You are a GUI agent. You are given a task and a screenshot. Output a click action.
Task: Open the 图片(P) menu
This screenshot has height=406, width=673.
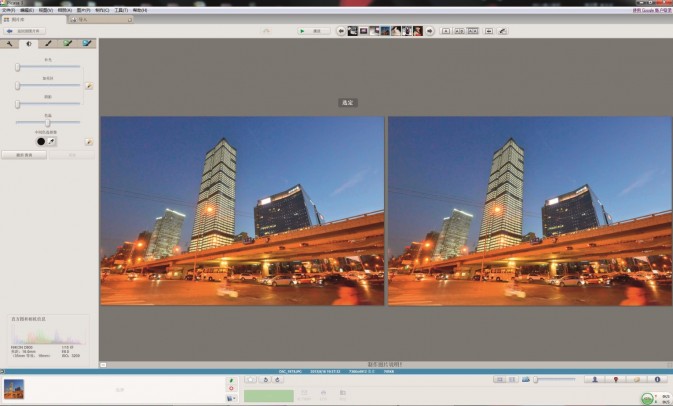point(83,10)
